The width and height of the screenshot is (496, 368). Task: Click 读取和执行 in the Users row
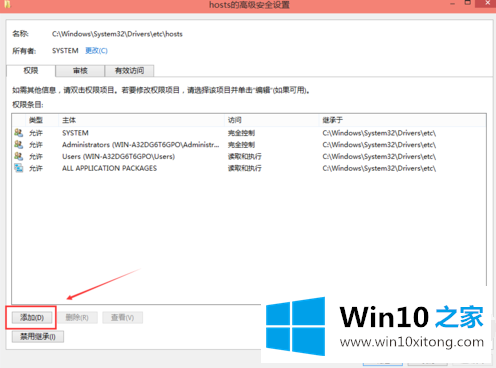pos(245,156)
